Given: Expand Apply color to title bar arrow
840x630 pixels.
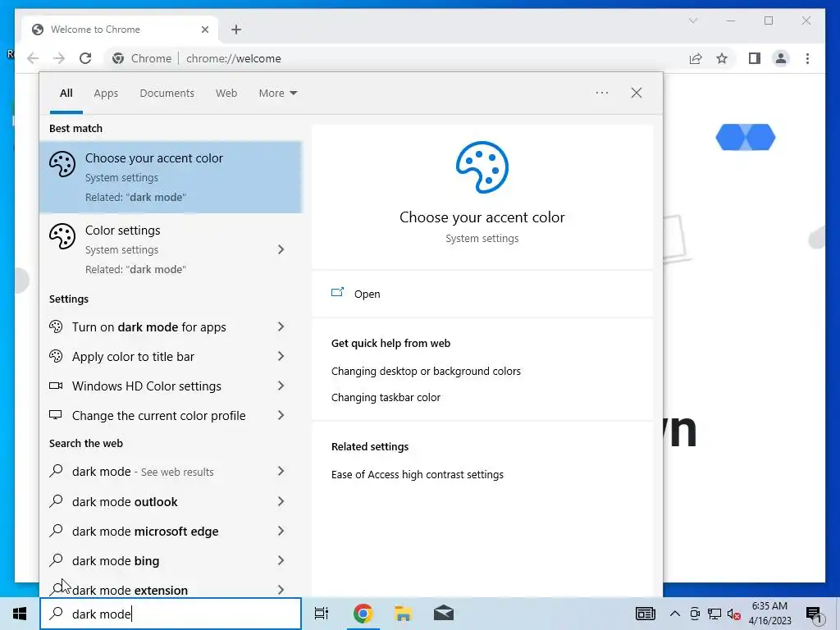Looking at the screenshot, I should point(281,356).
